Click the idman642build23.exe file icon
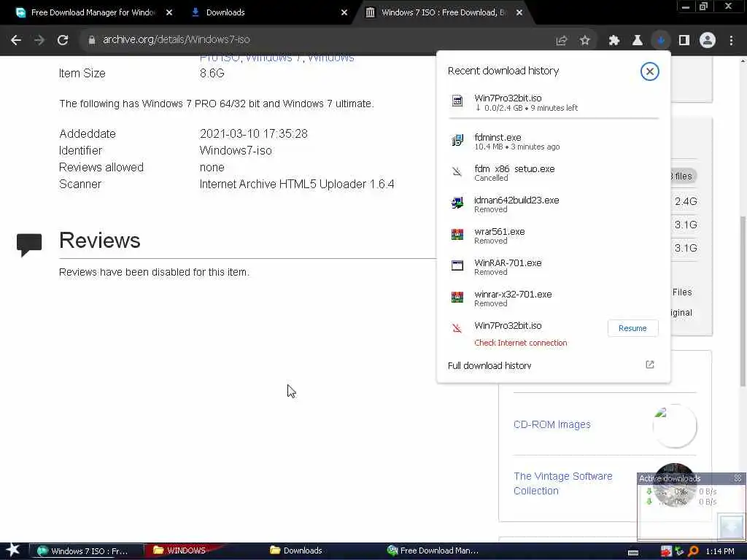 [457, 203]
